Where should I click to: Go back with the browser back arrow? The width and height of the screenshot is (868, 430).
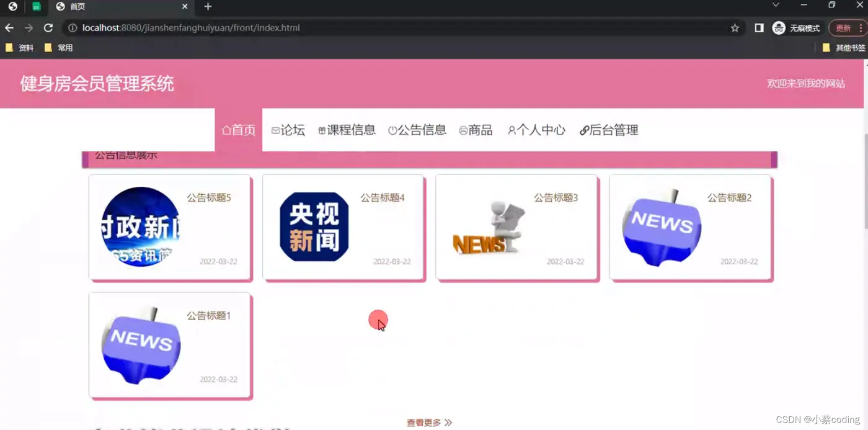(x=9, y=28)
